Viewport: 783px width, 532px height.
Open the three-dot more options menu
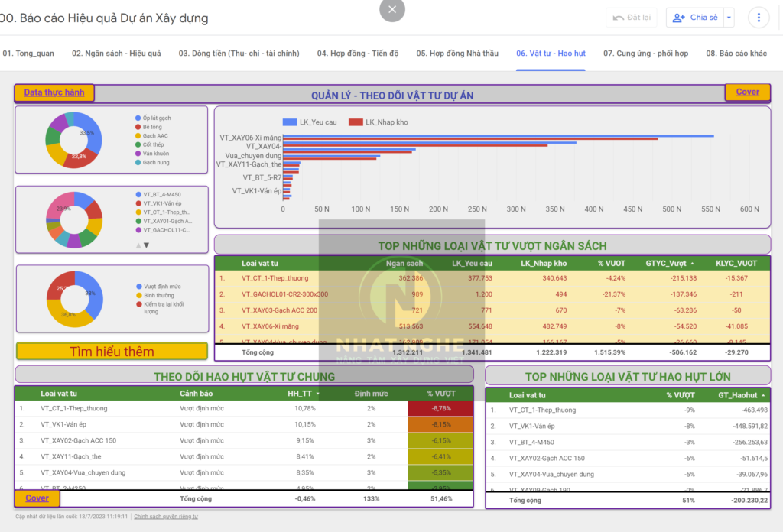pyautogui.click(x=758, y=18)
